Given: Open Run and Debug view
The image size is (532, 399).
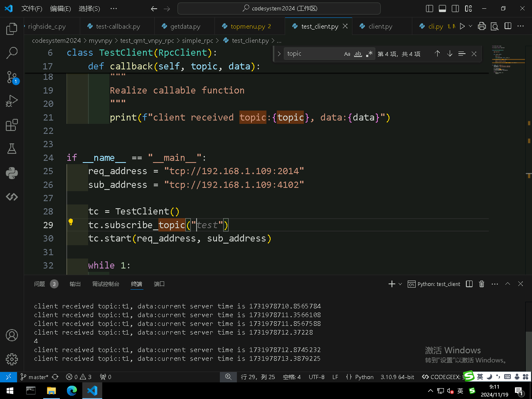Looking at the screenshot, I should (x=12, y=101).
